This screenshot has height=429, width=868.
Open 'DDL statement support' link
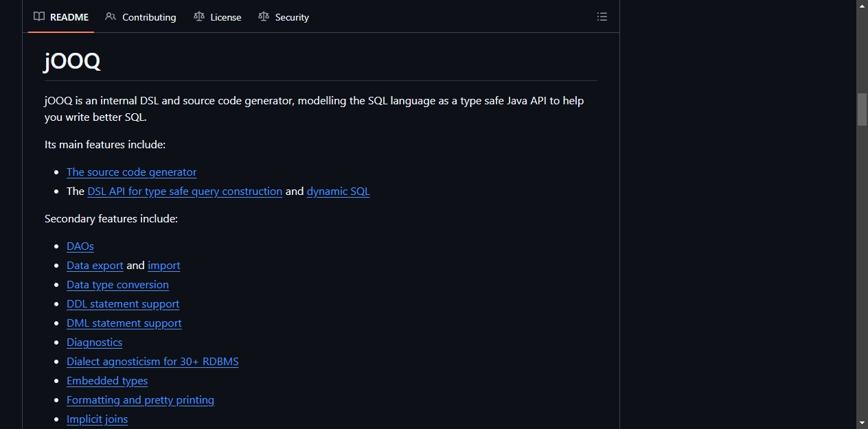click(x=123, y=304)
